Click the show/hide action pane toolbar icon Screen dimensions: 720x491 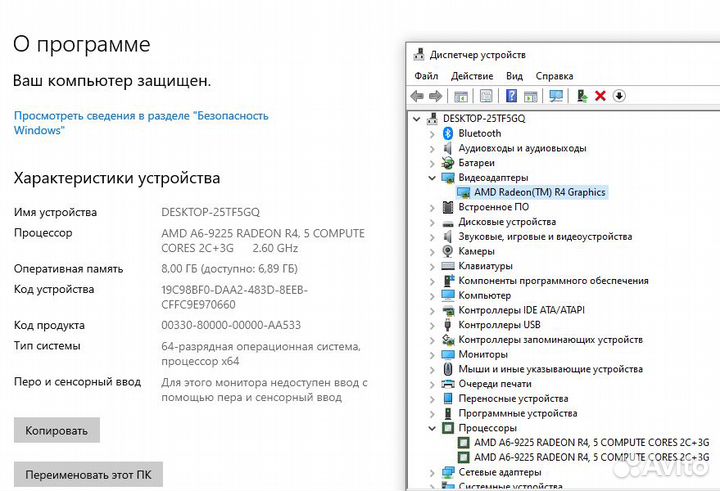(531, 96)
